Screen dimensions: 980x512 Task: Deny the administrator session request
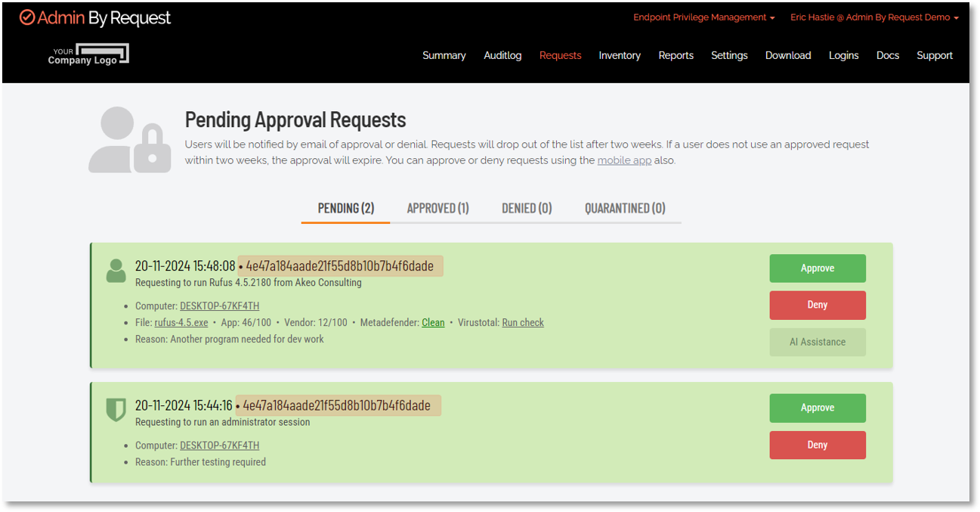pyautogui.click(x=818, y=445)
